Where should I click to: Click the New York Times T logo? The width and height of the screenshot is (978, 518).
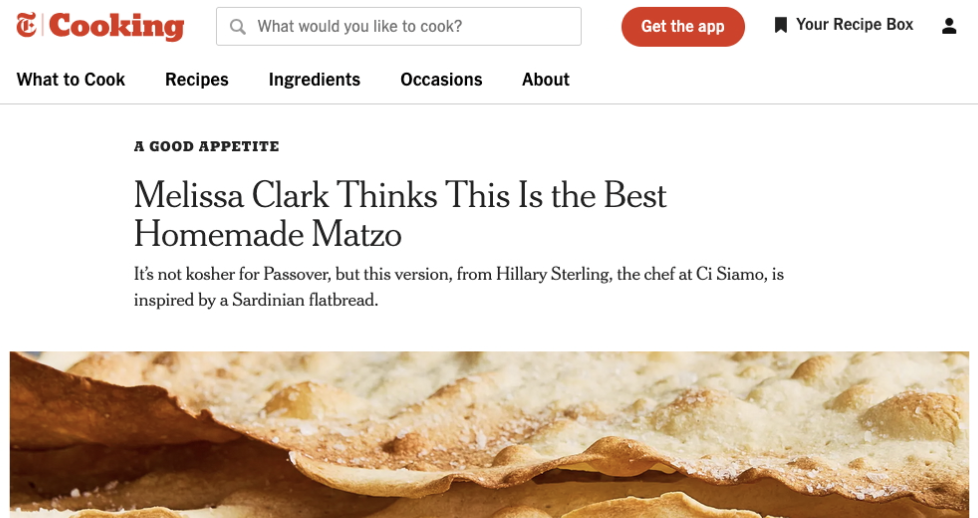point(26,26)
